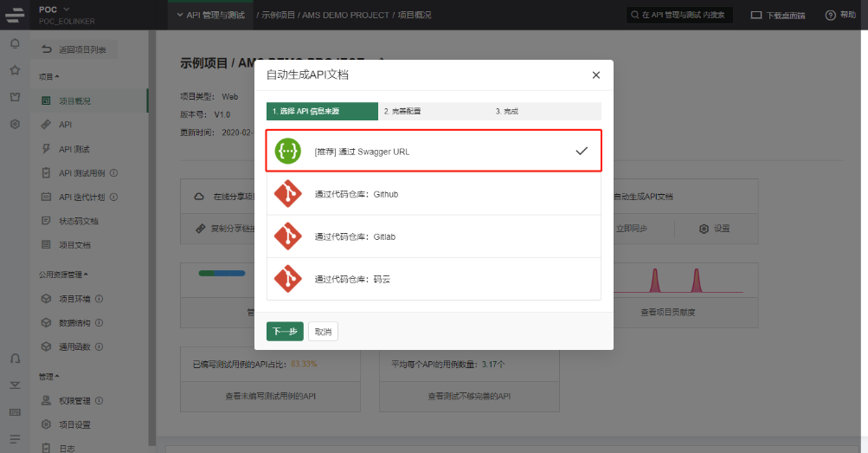This screenshot has width=868, height=453.
Task: Click 下载桌面端 download desktop link
Action: [x=778, y=15]
